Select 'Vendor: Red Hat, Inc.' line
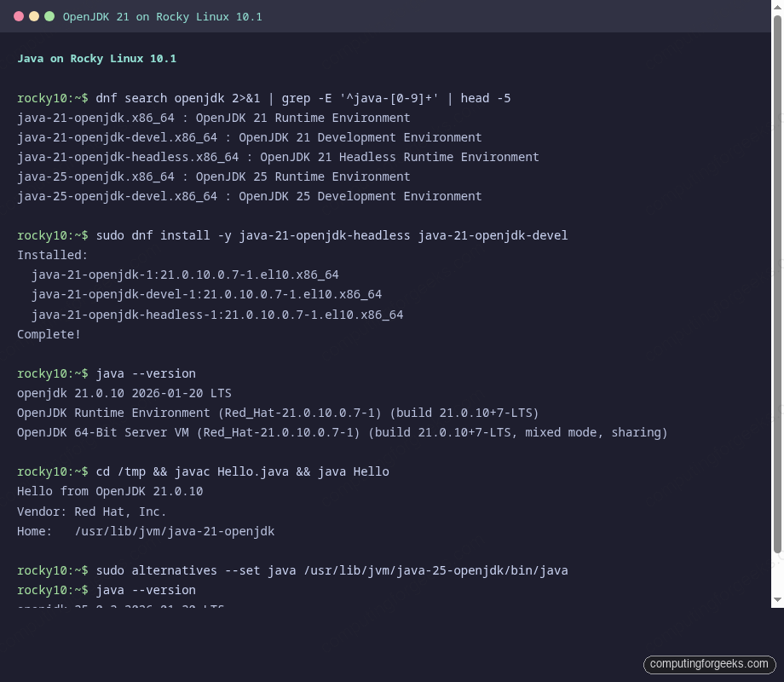The width and height of the screenshot is (784, 682). click(x=92, y=511)
